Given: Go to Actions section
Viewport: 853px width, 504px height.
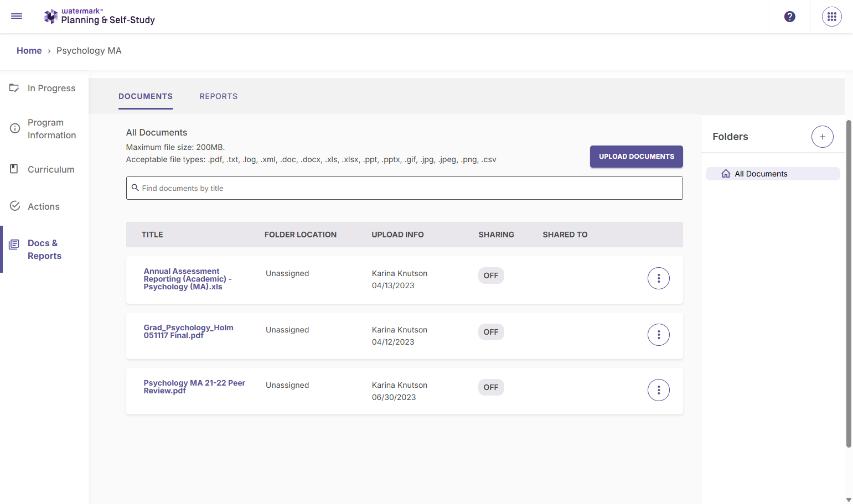Looking at the screenshot, I should click(x=44, y=206).
